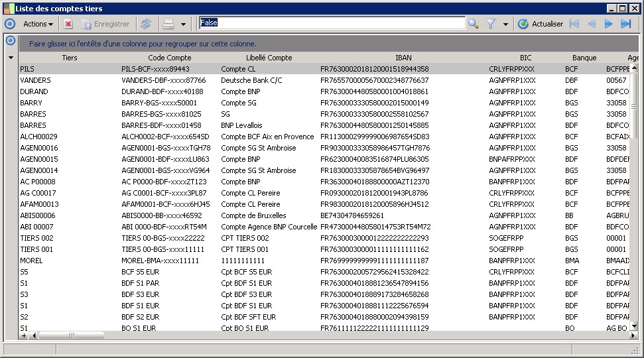Click code BARRES-BGS-xxxx81025
644x358 pixels.
[x=161, y=114]
